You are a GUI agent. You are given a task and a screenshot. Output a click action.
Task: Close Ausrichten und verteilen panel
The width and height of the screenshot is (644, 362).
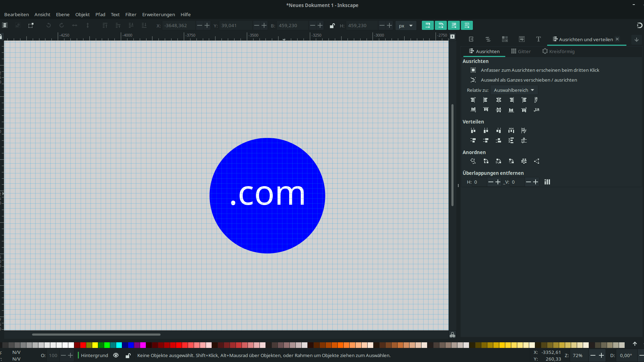617,39
